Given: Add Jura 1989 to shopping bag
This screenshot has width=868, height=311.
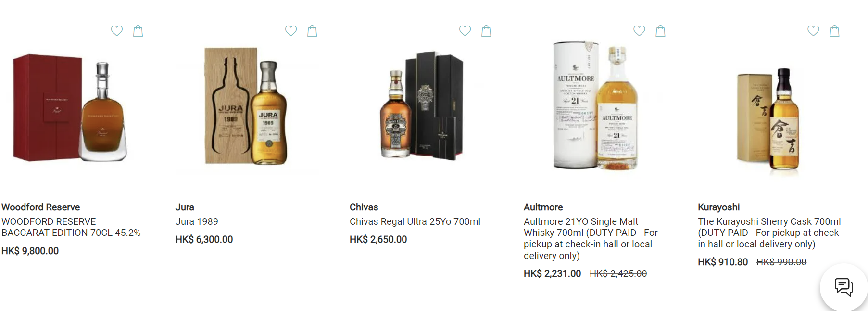Looking at the screenshot, I should click(312, 31).
